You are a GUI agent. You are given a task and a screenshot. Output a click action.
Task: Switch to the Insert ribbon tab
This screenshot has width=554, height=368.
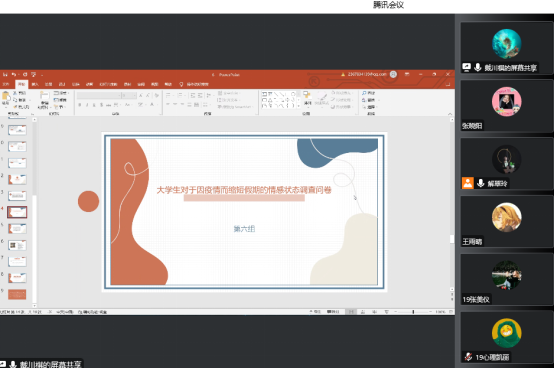point(35,84)
